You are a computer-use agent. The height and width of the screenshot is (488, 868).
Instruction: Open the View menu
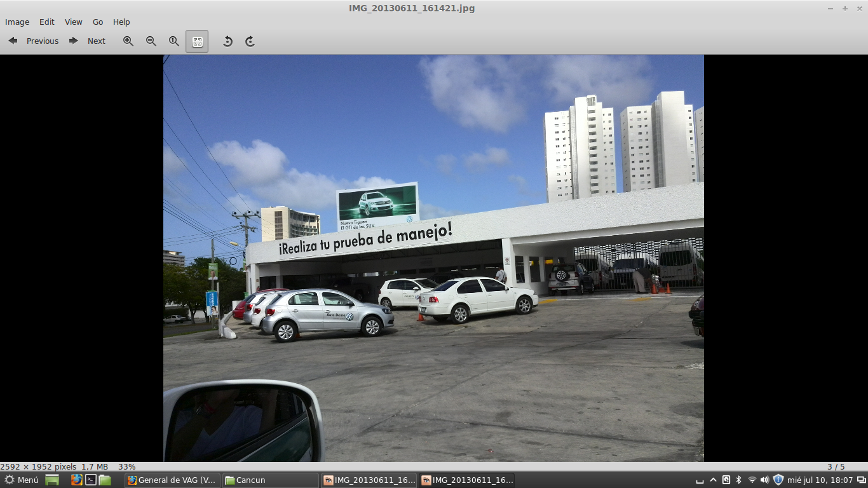click(x=74, y=22)
